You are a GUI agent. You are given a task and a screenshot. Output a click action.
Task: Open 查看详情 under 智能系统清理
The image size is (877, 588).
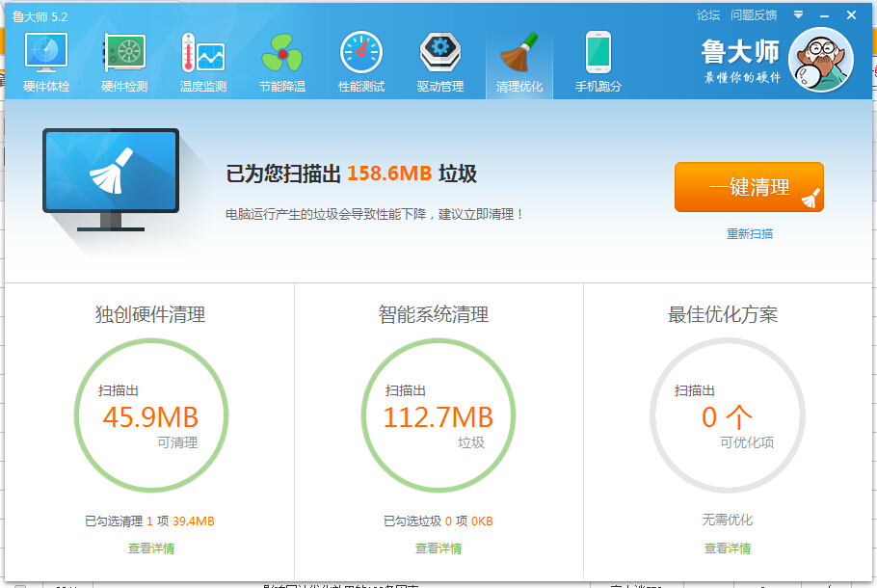[438, 548]
